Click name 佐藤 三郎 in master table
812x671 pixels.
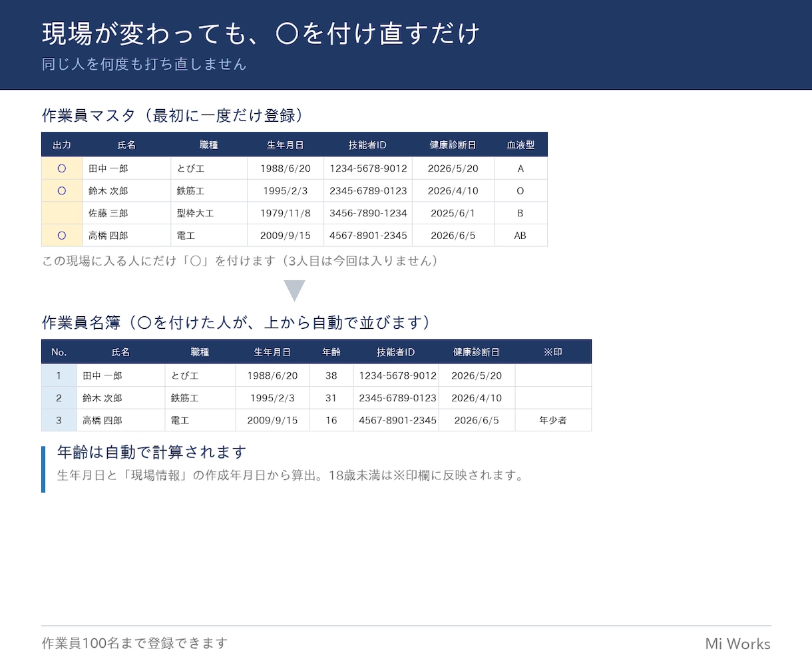[108, 213]
